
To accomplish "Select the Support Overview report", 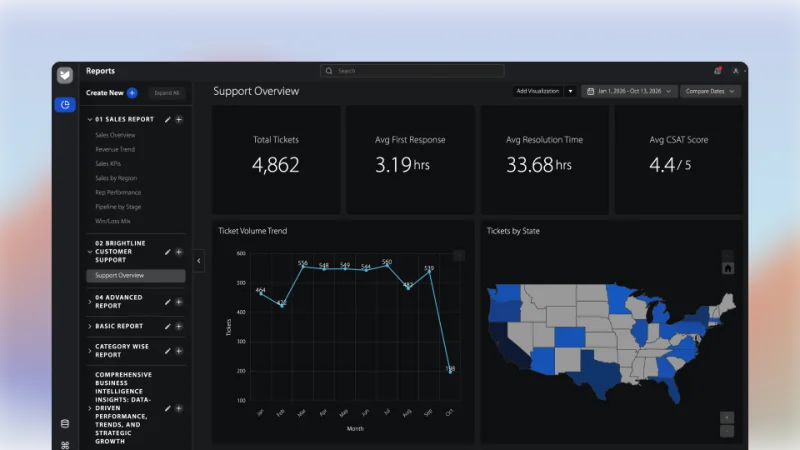I will coord(136,276).
